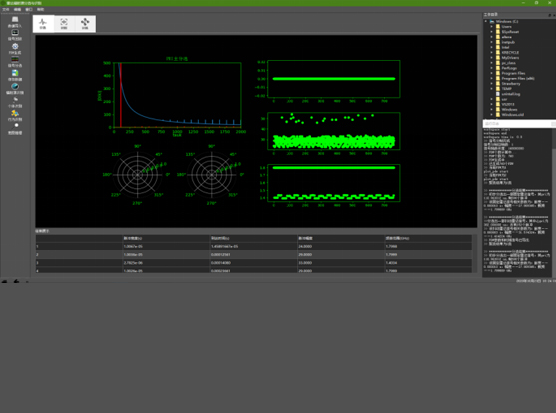Select the uninstall.log file in the tree
The image size is (556, 413).
[x=511, y=94]
